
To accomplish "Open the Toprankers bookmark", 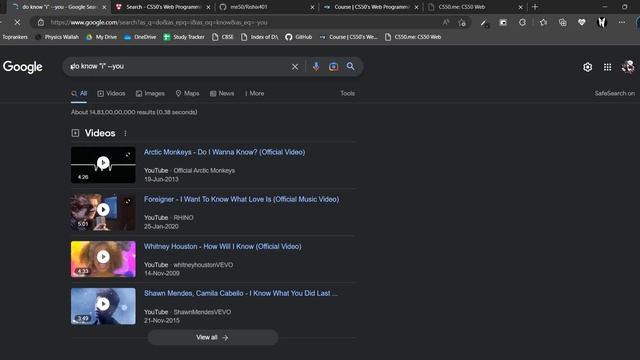I will [x=15, y=37].
